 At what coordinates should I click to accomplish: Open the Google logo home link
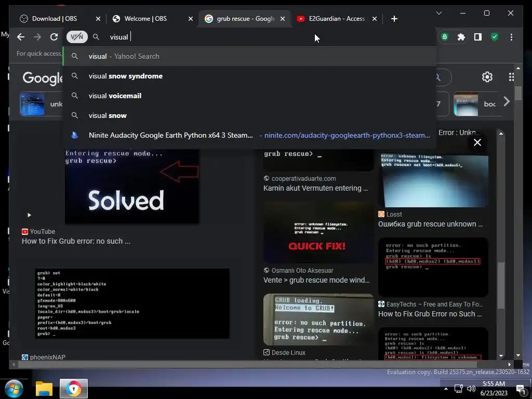point(43,78)
